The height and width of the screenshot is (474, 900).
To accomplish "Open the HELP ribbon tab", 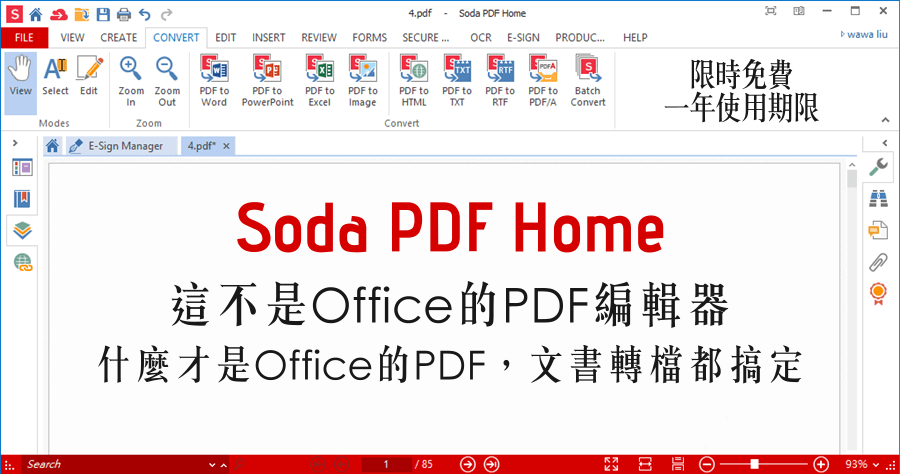I will (x=635, y=38).
